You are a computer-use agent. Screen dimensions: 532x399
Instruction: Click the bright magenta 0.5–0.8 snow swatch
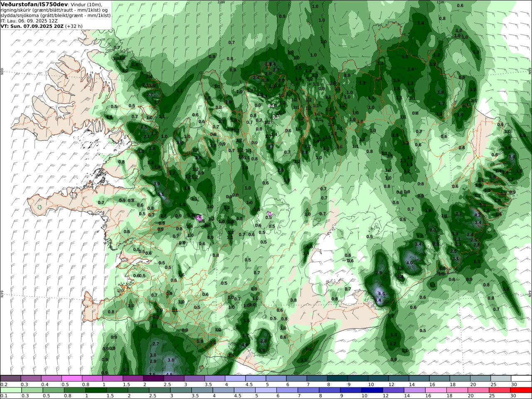(72, 379)
